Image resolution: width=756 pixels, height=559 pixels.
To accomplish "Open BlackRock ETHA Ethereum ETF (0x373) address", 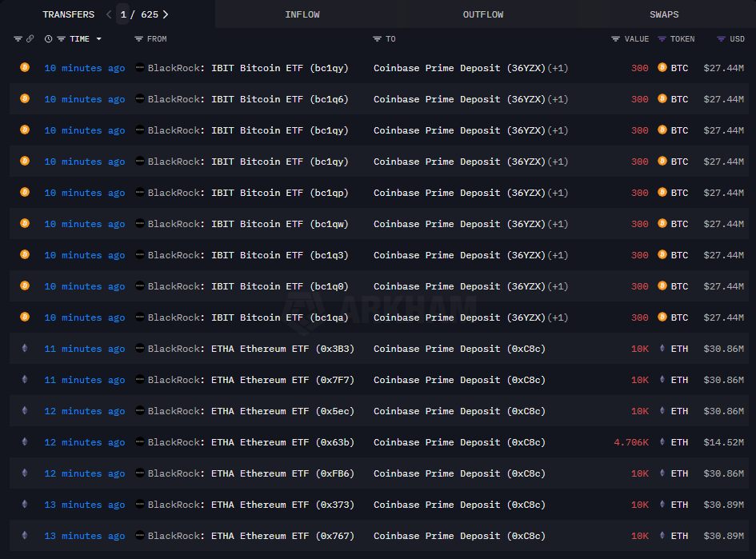I will [x=250, y=505].
